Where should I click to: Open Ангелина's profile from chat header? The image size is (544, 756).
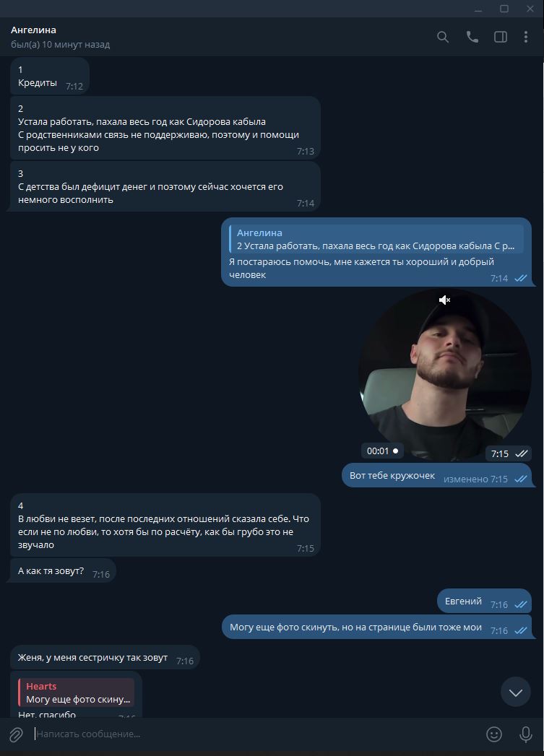tap(33, 30)
